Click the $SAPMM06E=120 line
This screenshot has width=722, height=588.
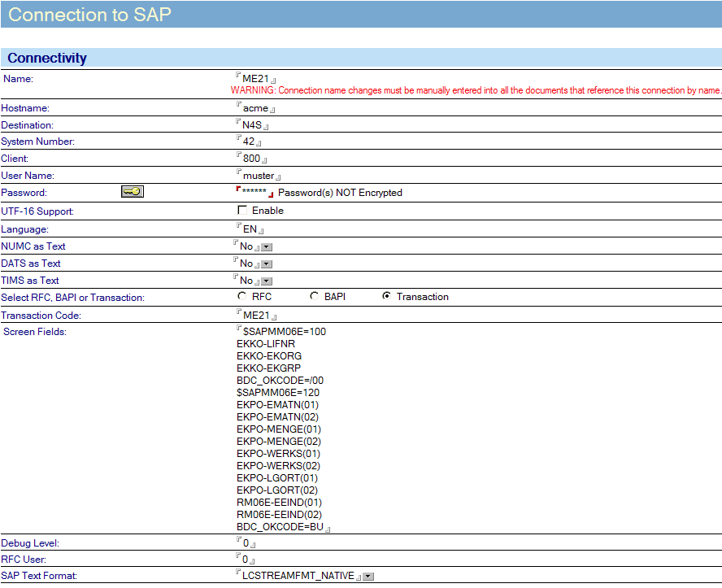[x=277, y=393]
